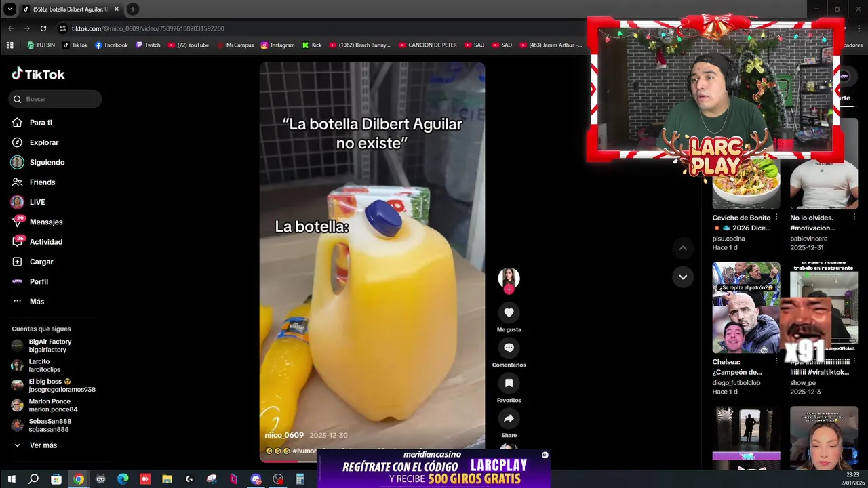This screenshot has width=868, height=488.
Task: Go to next video with down chevron
Action: point(683,277)
